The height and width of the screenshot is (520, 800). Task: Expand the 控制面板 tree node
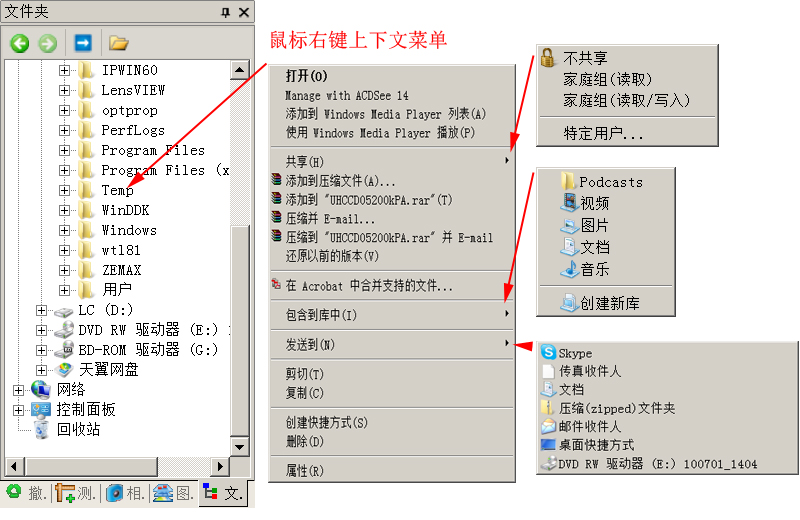click(x=18, y=410)
